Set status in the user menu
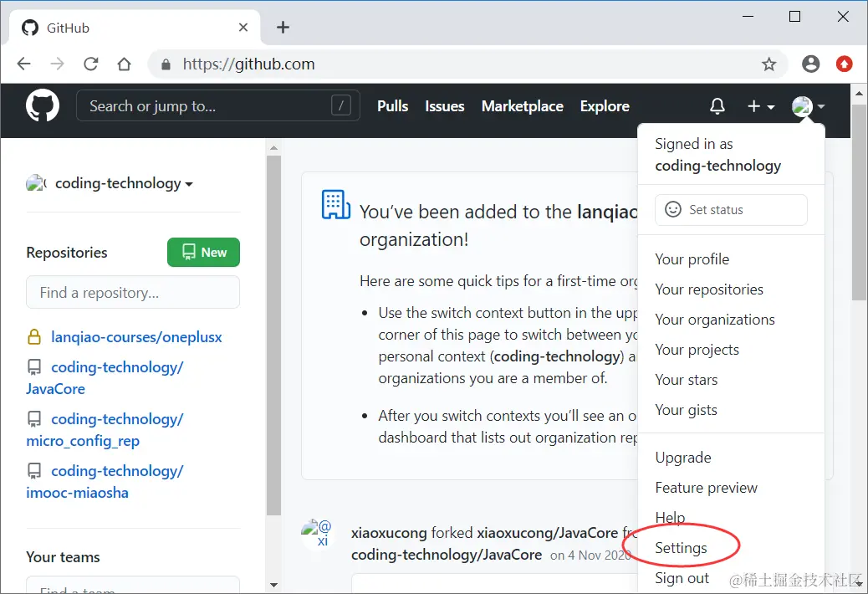Screen dimensions: 868x594 (731, 210)
